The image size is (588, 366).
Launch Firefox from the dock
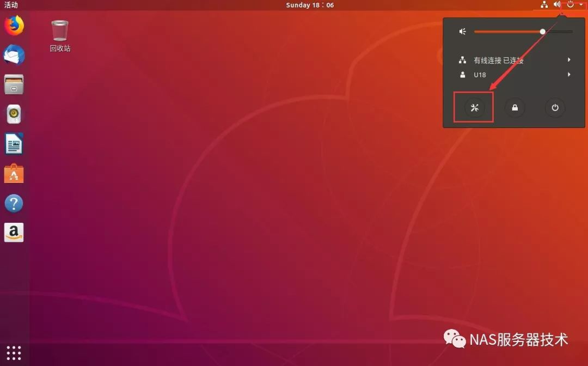click(14, 26)
